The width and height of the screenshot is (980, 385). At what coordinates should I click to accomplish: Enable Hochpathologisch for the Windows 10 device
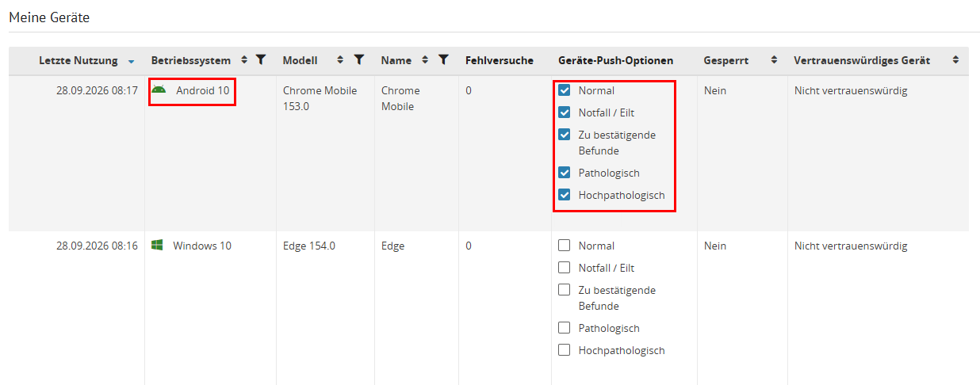coord(565,350)
